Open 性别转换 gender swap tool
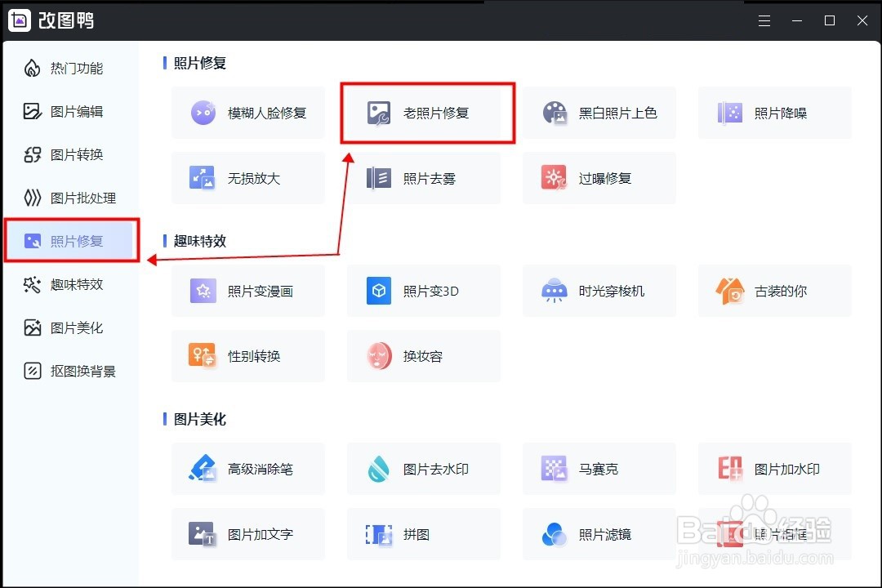Viewport: 882px width, 588px height. coord(247,356)
